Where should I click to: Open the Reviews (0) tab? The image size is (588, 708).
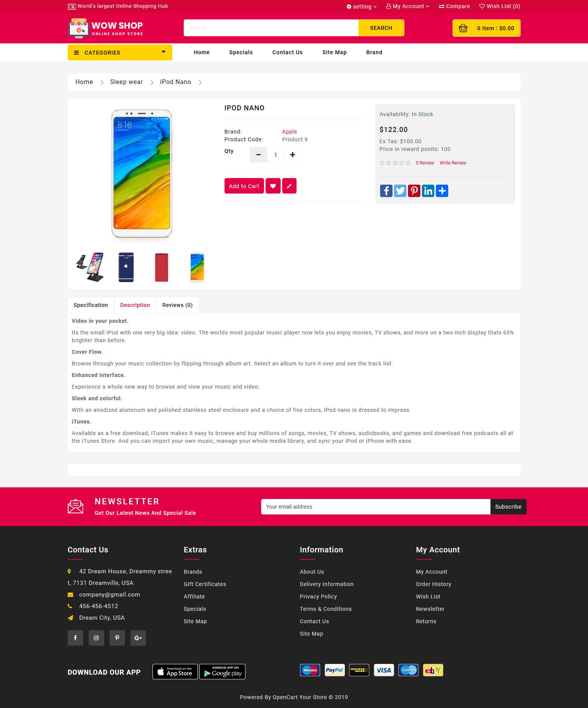(177, 305)
